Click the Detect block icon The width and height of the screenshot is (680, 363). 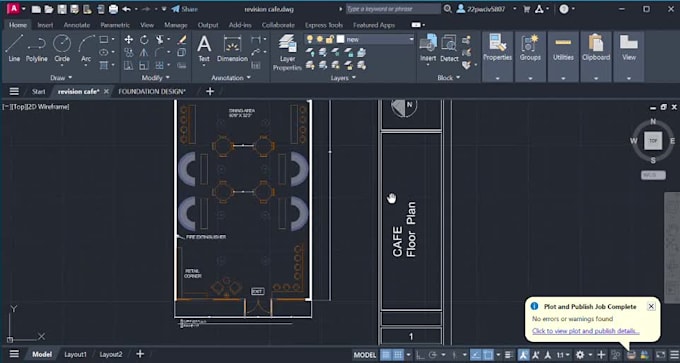(x=449, y=48)
